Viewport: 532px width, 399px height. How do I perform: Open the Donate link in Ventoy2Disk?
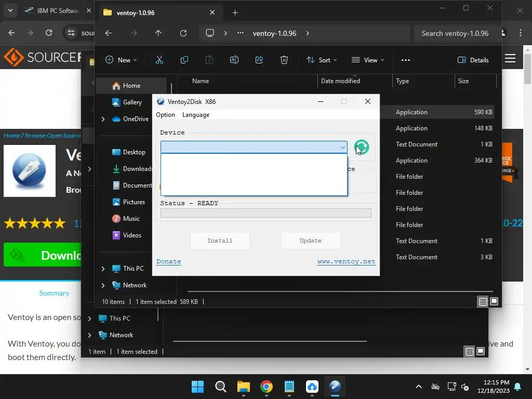pyautogui.click(x=169, y=262)
